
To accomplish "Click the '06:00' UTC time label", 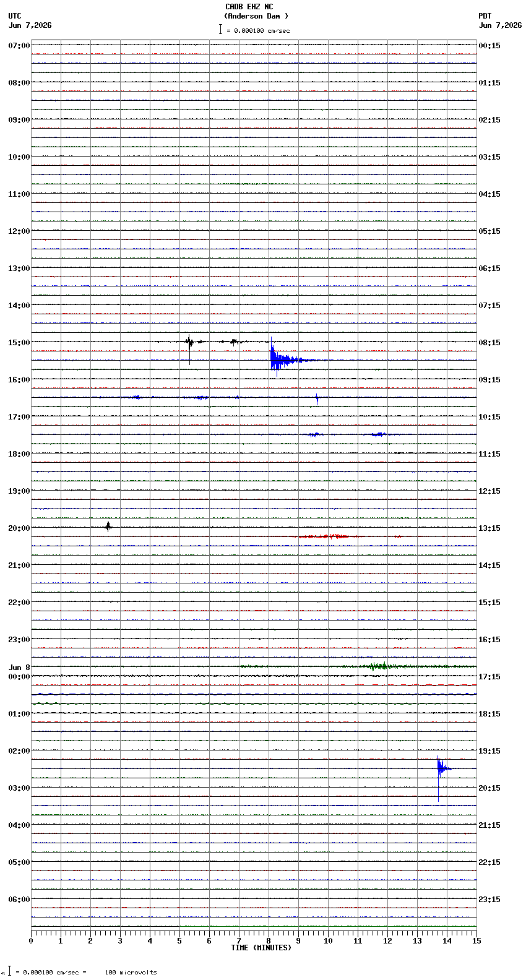I will 19,900.
